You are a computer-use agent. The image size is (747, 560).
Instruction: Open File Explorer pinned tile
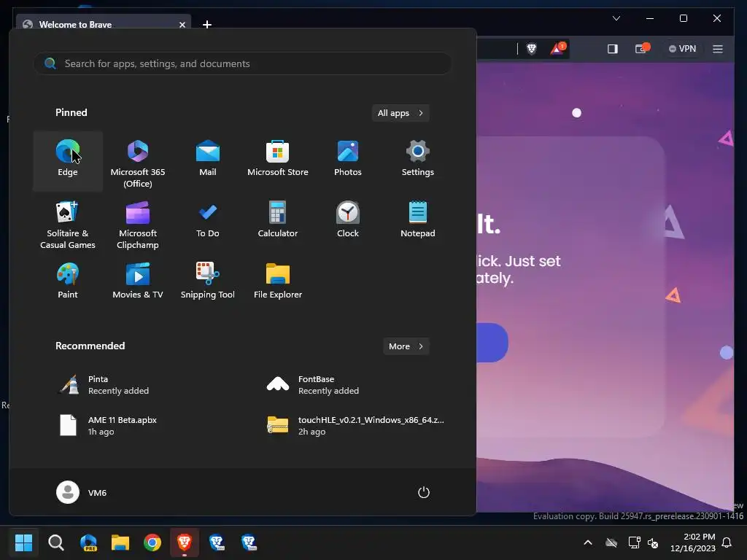tap(278, 282)
